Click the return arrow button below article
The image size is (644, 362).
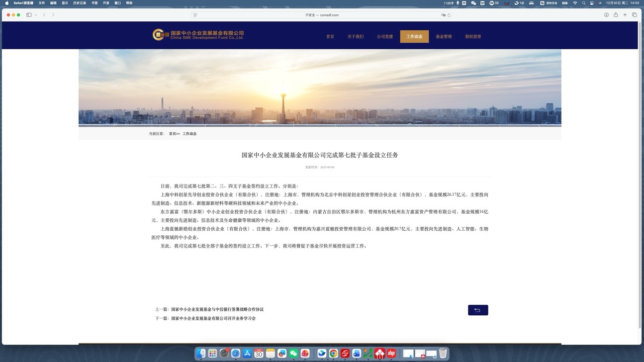click(x=477, y=310)
